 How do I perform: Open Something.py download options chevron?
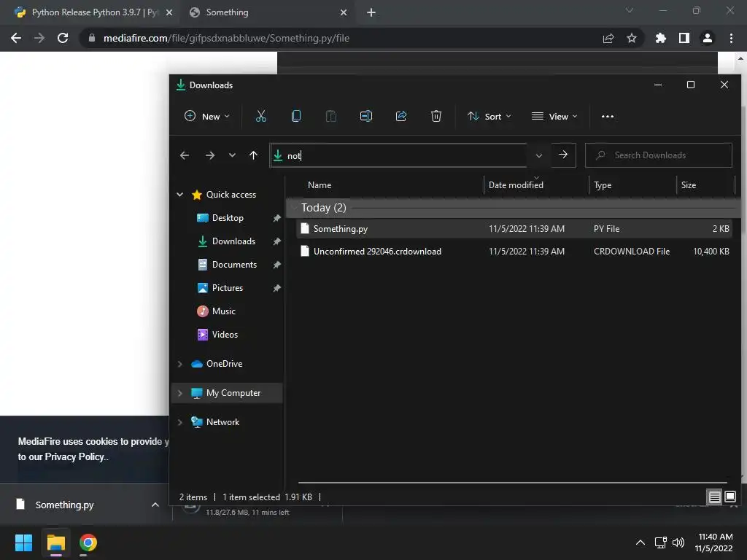pos(155,505)
